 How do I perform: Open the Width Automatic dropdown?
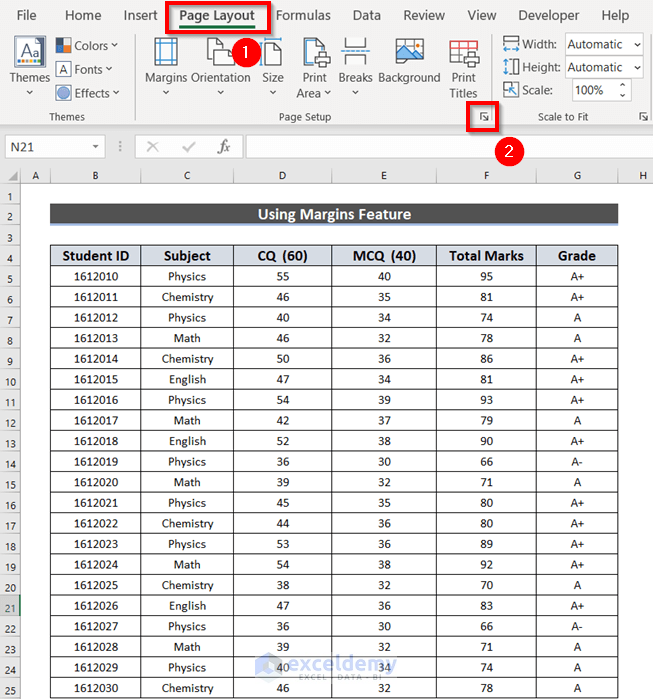click(637, 45)
